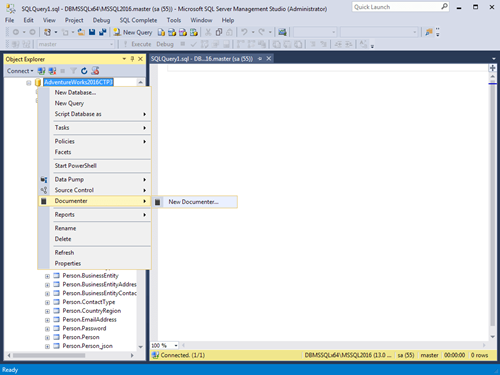500x375 pixels.
Task: Select the Person.CountryRegion table
Action: click(x=92, y=311)
